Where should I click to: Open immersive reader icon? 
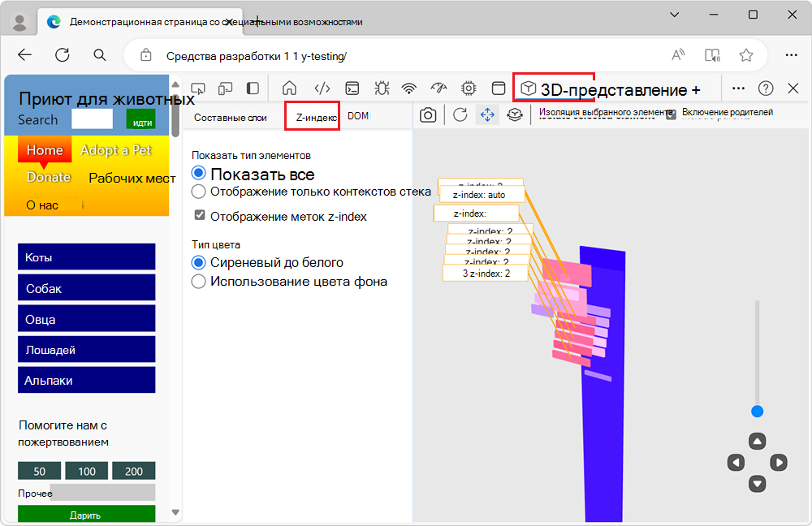click(712, 55)
